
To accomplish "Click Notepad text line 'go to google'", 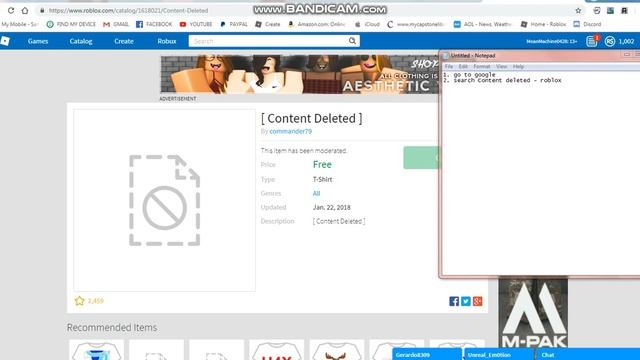I will tap(469, 75).
